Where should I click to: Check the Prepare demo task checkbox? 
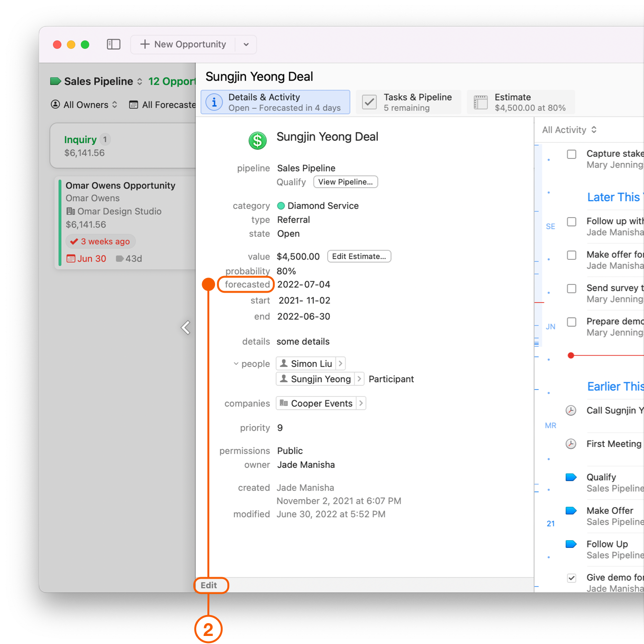click(x=572, y=322)
